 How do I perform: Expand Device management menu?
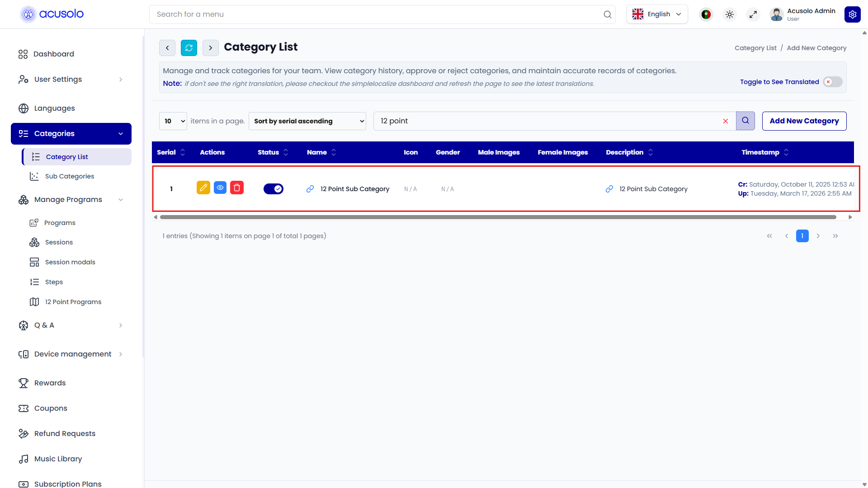click(71, 354)
